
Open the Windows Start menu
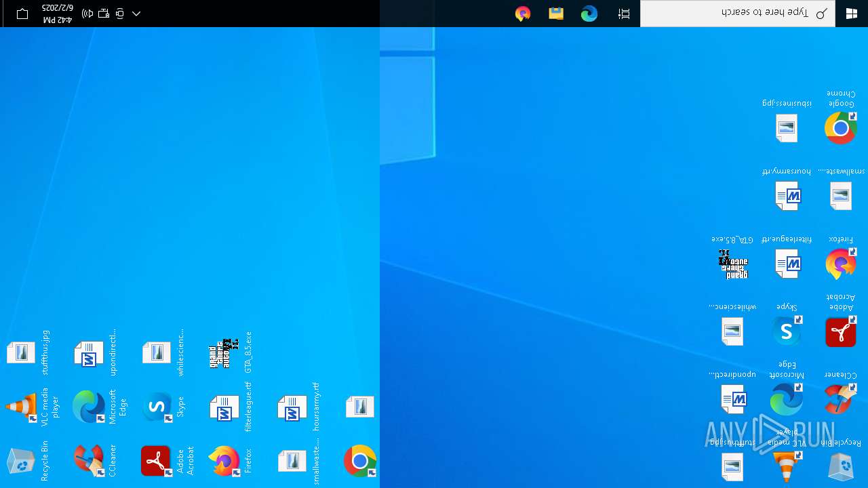pos(852,14)
